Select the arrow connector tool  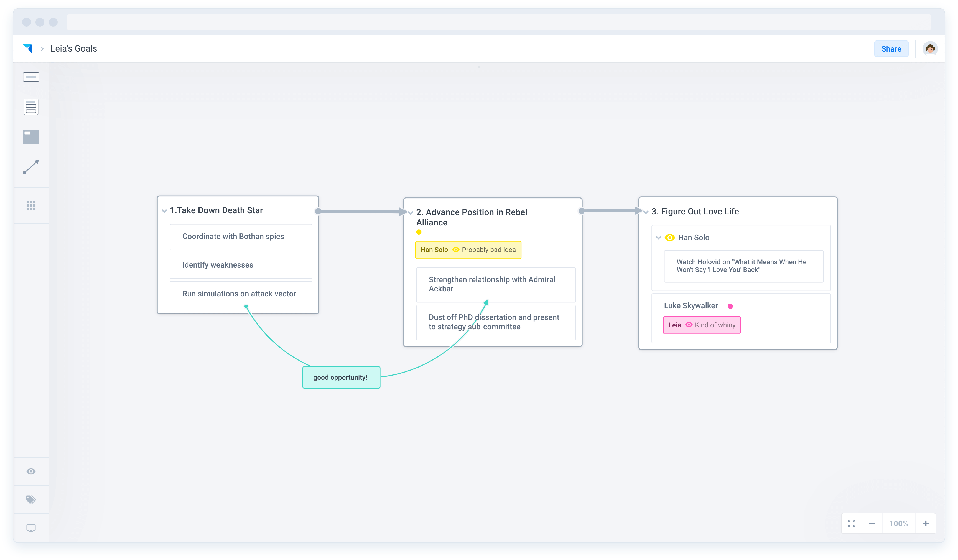tap(31, 167)
